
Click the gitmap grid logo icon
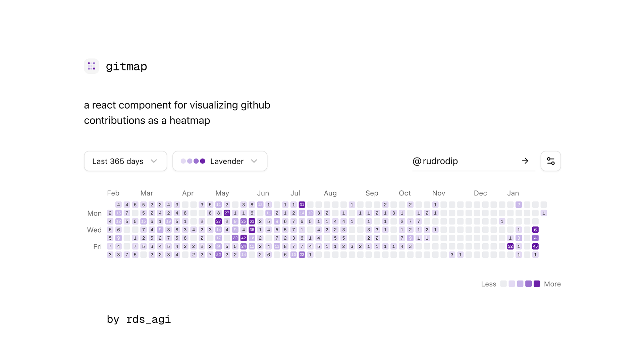point(92,66)
